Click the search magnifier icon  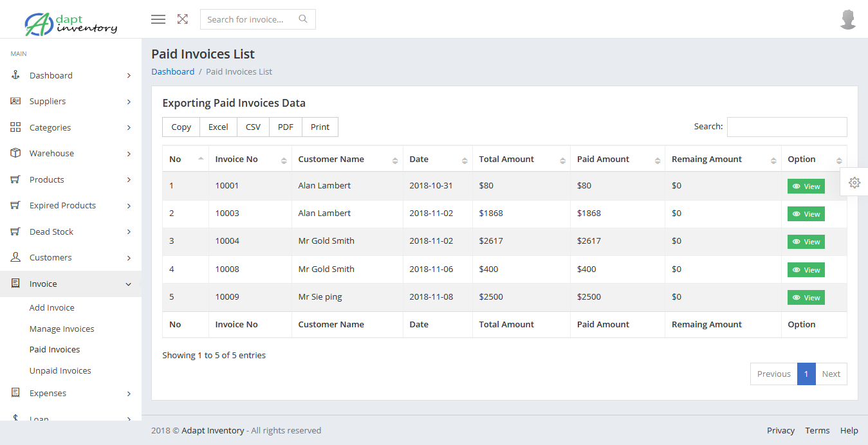pos(303,19)
